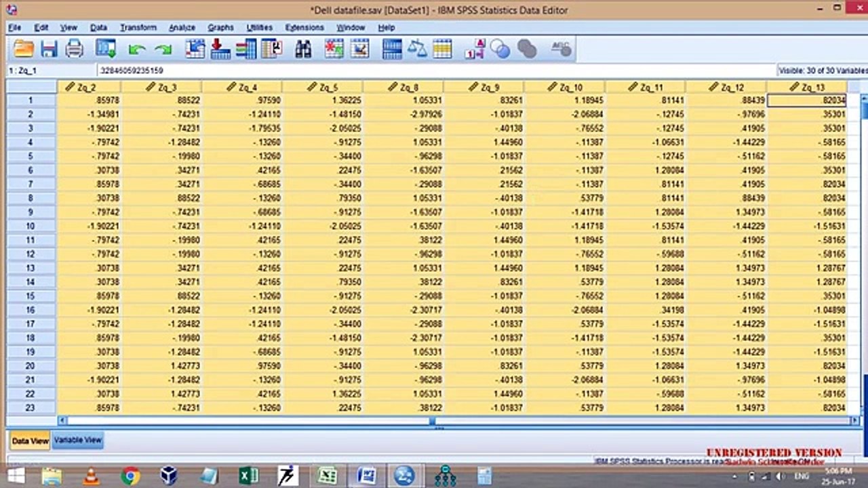Screen dimensions: 868x488
Task: Click the Split file icon
Action: point(392,49)
